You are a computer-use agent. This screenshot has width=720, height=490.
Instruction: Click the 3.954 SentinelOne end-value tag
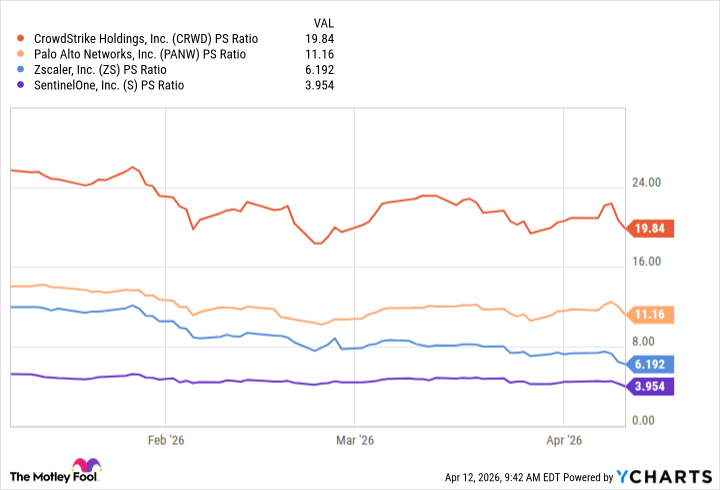pyautogui.click(x=652, y=387)
